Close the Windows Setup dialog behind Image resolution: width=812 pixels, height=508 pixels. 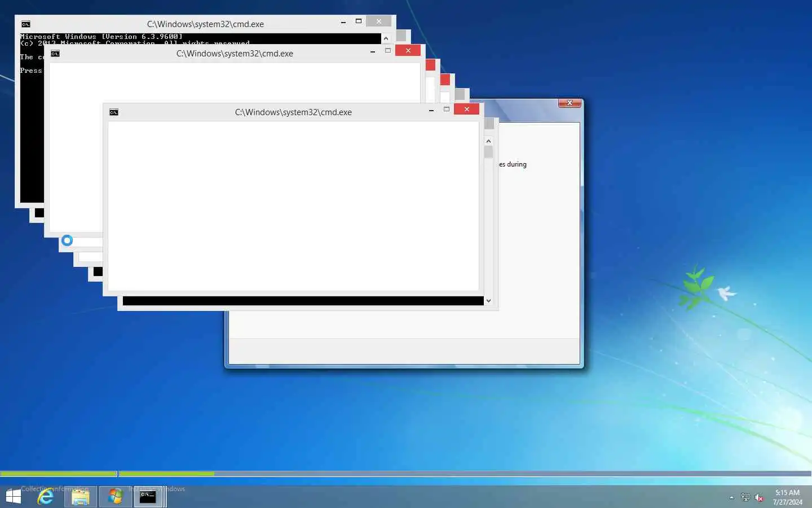[570, 103]
